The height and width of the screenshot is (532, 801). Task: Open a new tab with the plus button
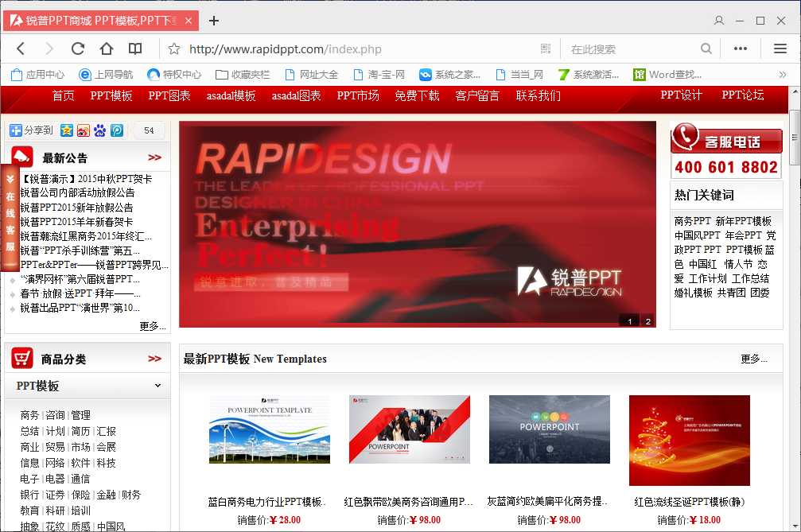coord(214,21)
